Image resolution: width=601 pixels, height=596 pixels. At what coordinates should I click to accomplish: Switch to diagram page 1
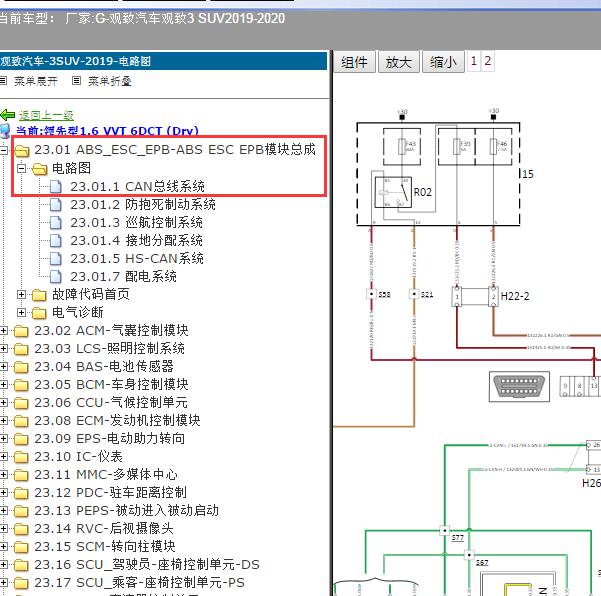pos(474,61)
